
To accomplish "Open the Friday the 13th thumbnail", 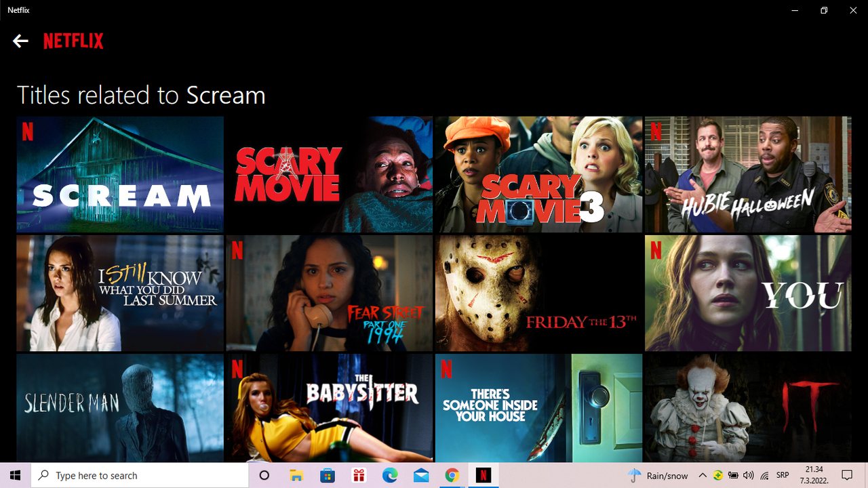I will (538, 293).
